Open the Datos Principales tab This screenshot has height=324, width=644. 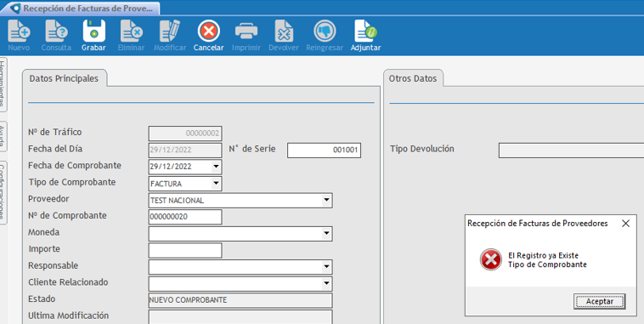click(64, 78)
